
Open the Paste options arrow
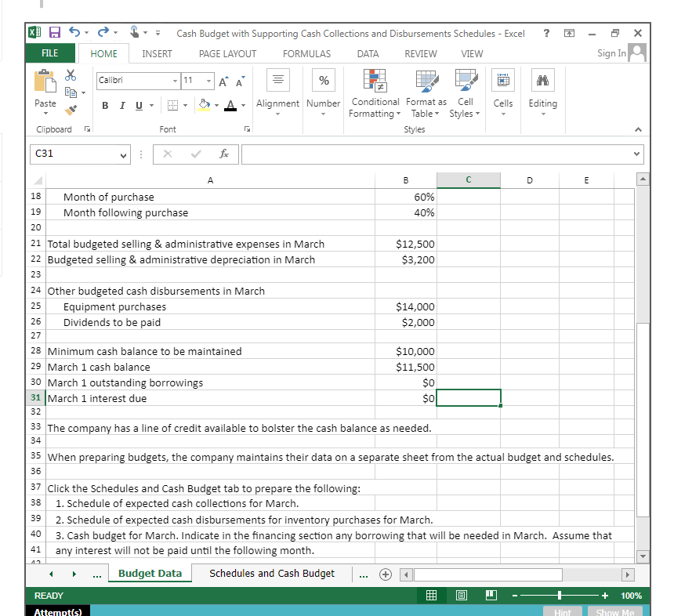pyautogui.click(x=45, y=114)
